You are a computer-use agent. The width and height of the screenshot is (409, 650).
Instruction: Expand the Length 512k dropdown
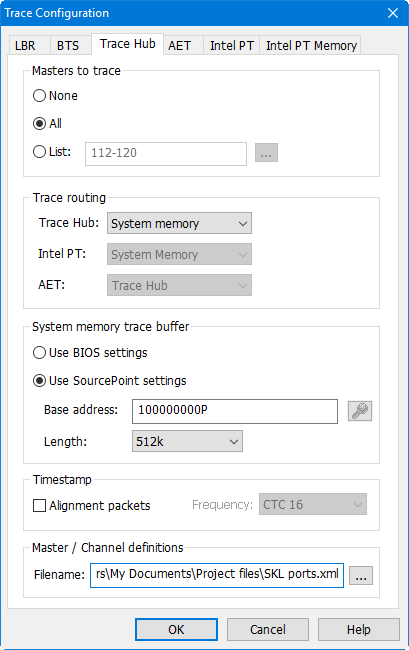click(x=187, y=441)
